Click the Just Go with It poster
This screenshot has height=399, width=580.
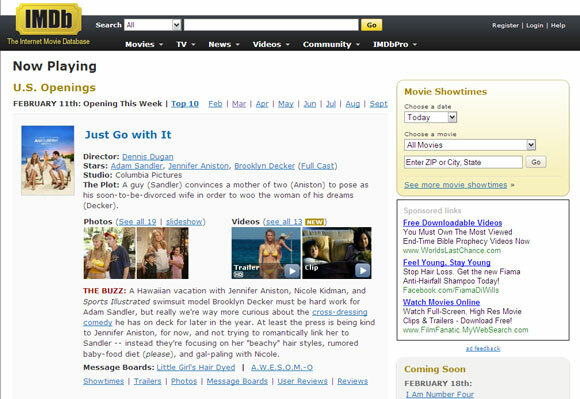(48, 160)
